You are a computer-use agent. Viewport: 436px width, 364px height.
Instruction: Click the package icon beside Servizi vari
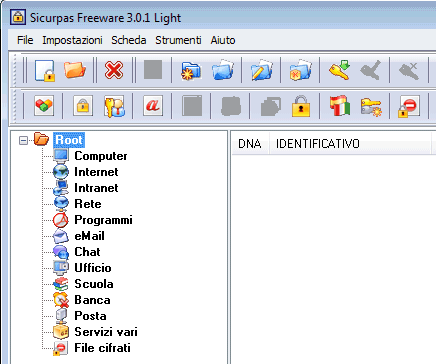click(x=61, y=332)
